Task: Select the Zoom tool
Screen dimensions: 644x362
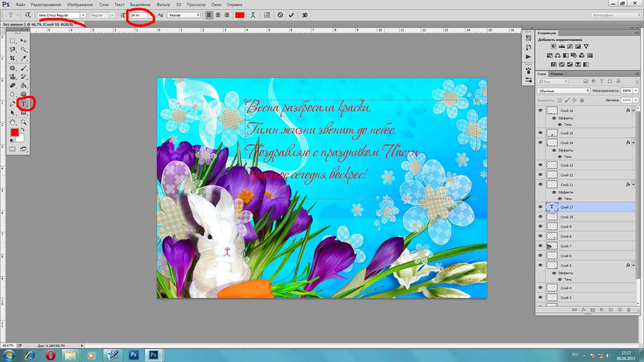Action: (24, 122)
